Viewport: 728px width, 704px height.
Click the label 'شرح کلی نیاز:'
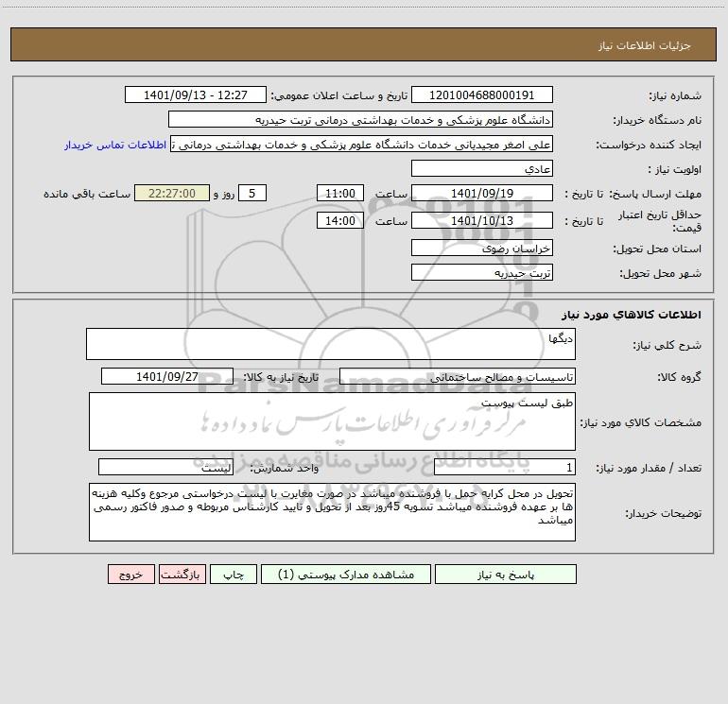click(x=667, y=345)
